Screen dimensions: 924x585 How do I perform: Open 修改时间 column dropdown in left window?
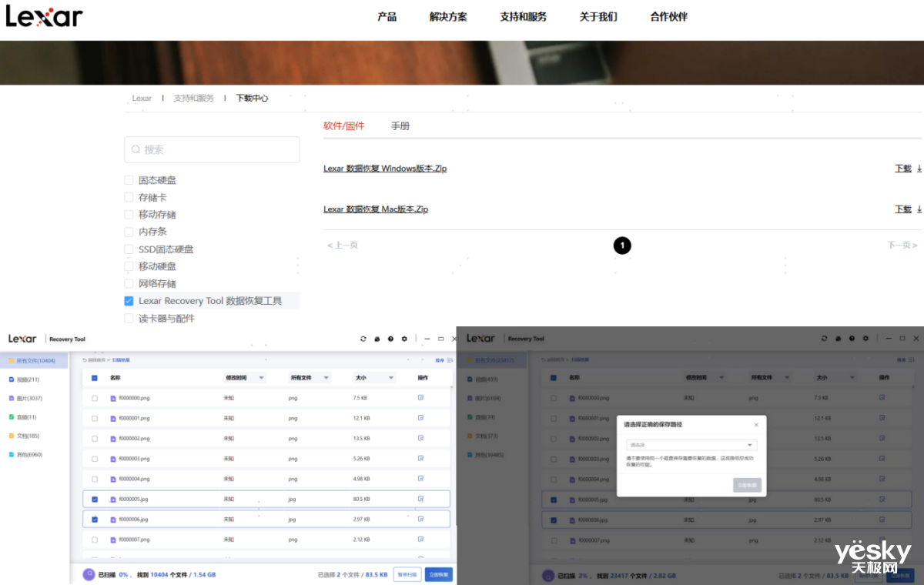click(244, 378)
